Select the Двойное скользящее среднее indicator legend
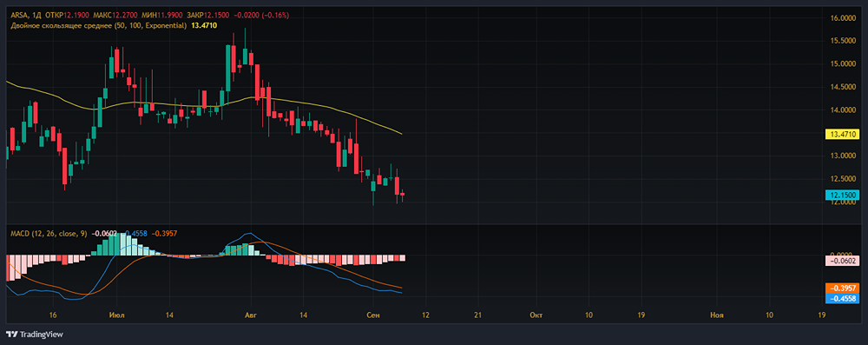868x345 pixels. 99,25
